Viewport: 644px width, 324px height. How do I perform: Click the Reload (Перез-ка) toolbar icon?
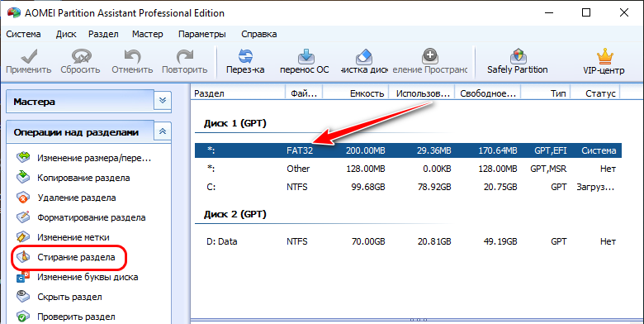pyautogui.click(x=245, y=56)
